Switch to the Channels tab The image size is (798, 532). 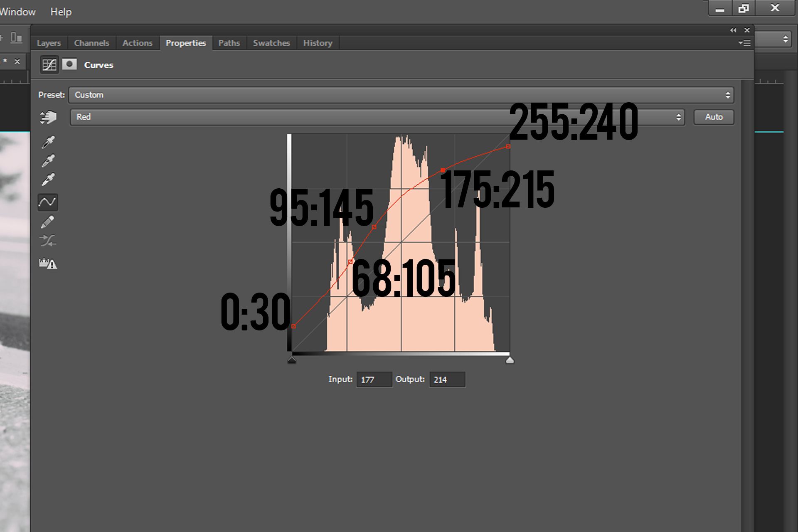click(91, 43)
